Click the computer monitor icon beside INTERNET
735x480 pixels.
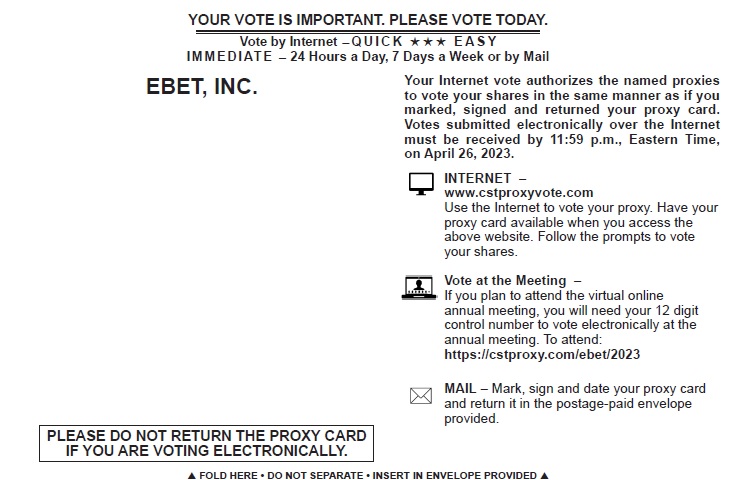click(x=421, y=185)
